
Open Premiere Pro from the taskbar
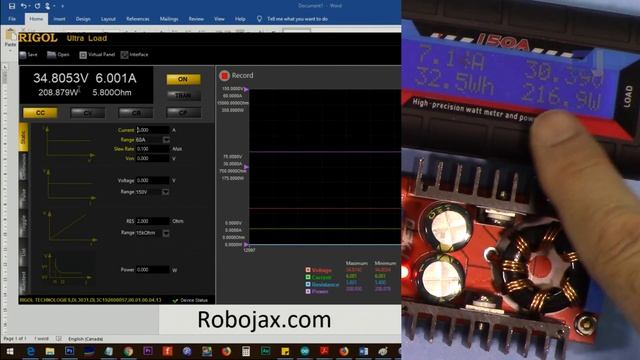pyautogui.click(x=148, y=351)
